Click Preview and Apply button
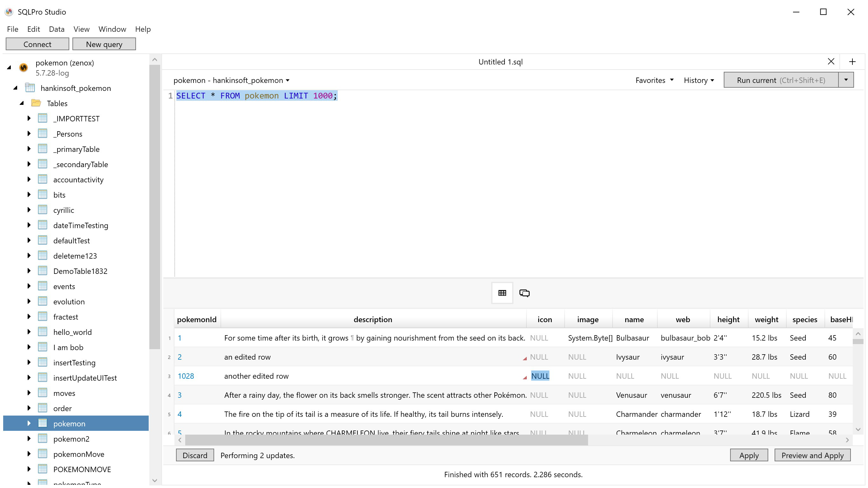 point(812,455)
